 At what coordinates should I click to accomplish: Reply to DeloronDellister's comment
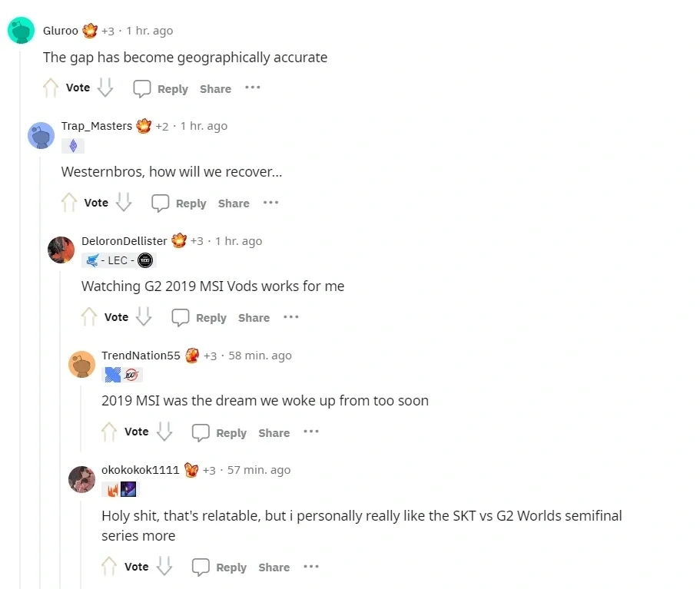tap(211, 318)
